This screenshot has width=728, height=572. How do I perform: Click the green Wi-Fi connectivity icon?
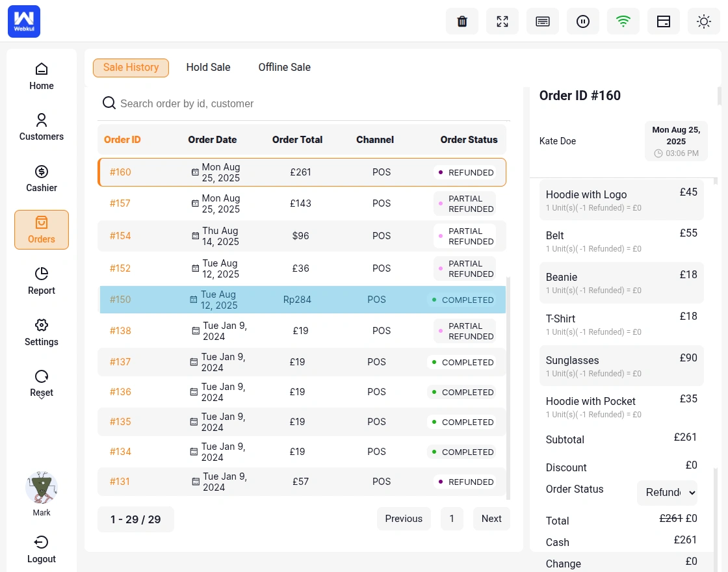point(623,21)
